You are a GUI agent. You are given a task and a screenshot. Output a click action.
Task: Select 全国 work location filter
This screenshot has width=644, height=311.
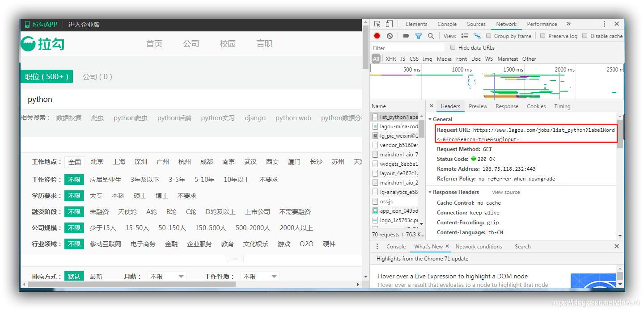pyautogui.click(x=75, y=162)
